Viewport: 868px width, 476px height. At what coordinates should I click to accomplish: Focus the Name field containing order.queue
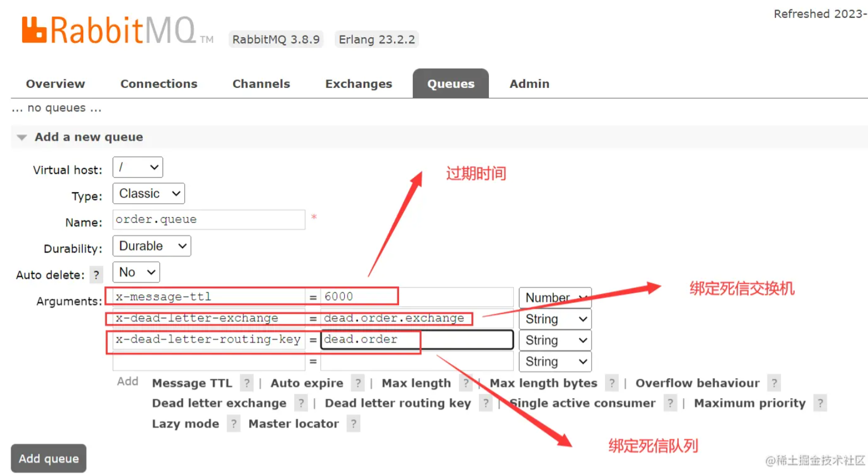[x=209, y=219]
